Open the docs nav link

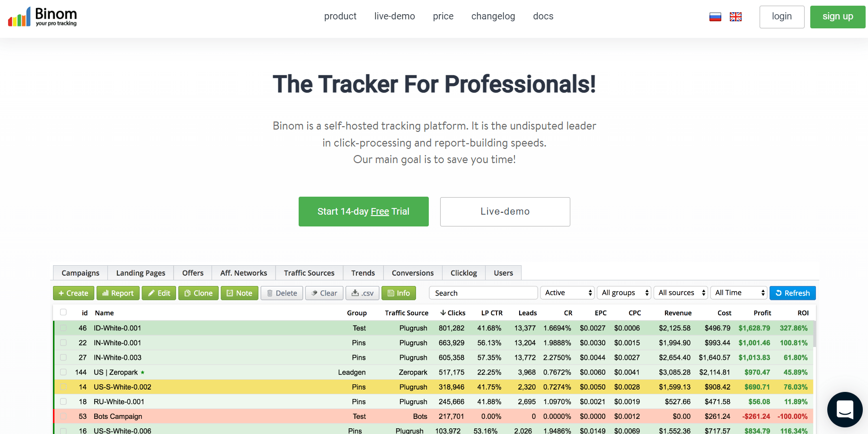point(543,16)
